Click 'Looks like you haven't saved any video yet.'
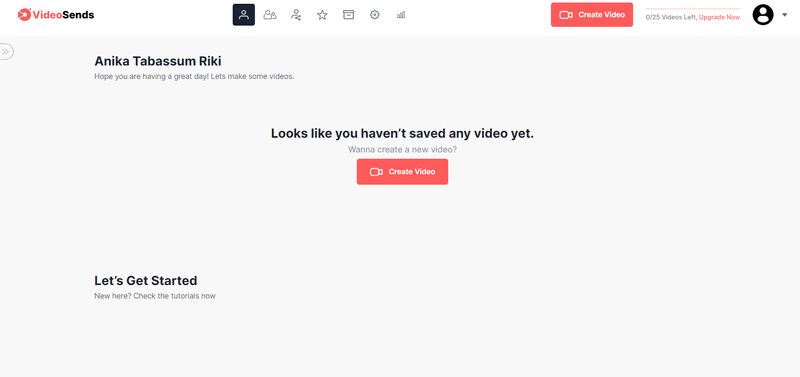 tap(403, 134)
